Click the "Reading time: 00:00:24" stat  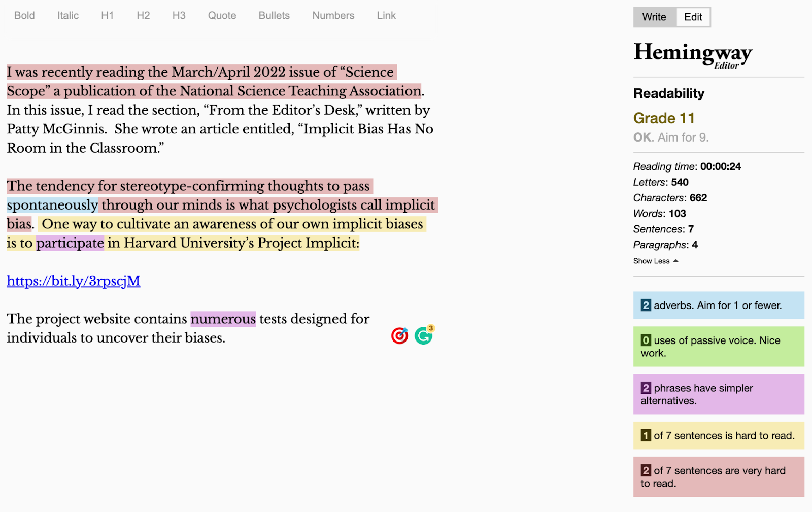point(687,166)
